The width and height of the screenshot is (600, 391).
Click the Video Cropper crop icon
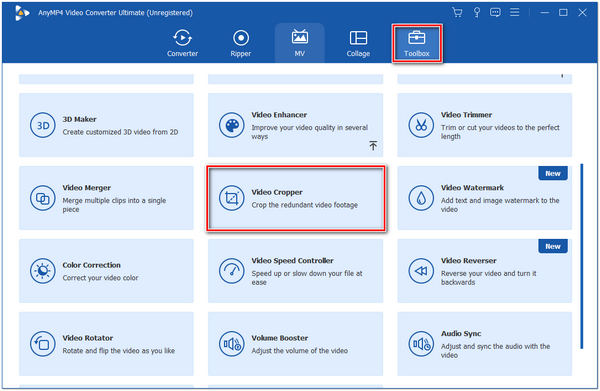click(232, 198)
